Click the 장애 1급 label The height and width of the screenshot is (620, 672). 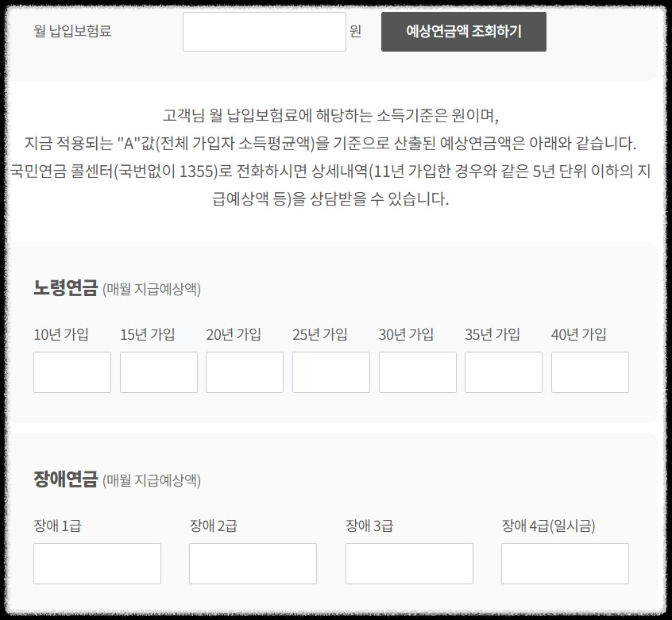(x=57, y=526)
